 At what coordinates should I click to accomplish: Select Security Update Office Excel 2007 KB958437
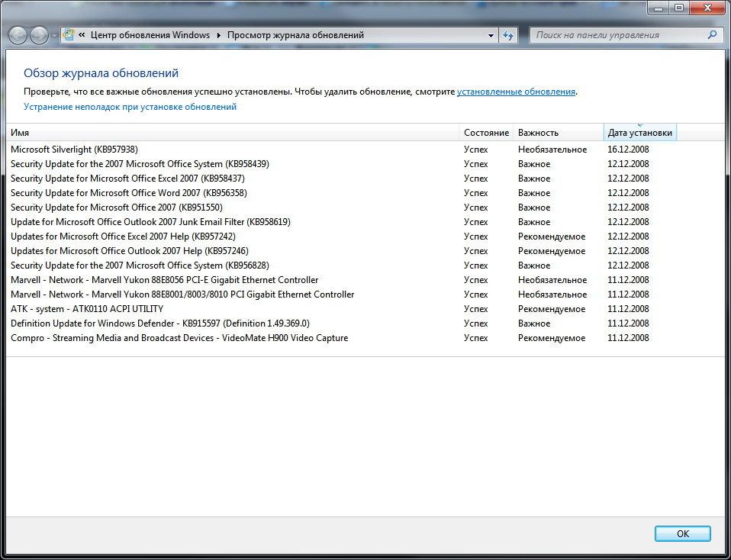tap(365, 179)
